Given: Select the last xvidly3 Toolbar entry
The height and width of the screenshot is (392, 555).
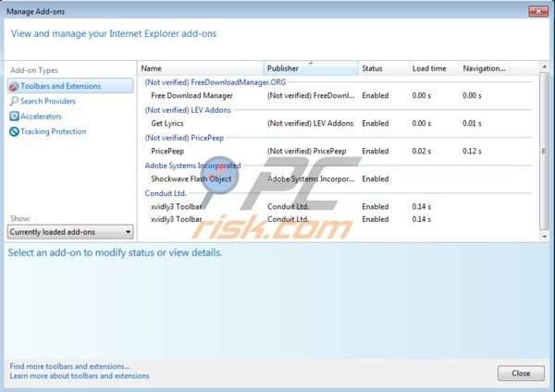Looking at the screenshot, I should 338,219.
